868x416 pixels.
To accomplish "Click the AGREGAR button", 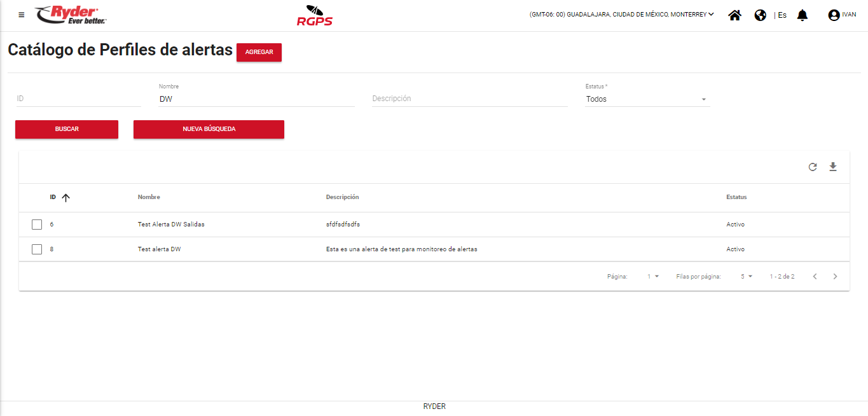I will tap(259, 52).
